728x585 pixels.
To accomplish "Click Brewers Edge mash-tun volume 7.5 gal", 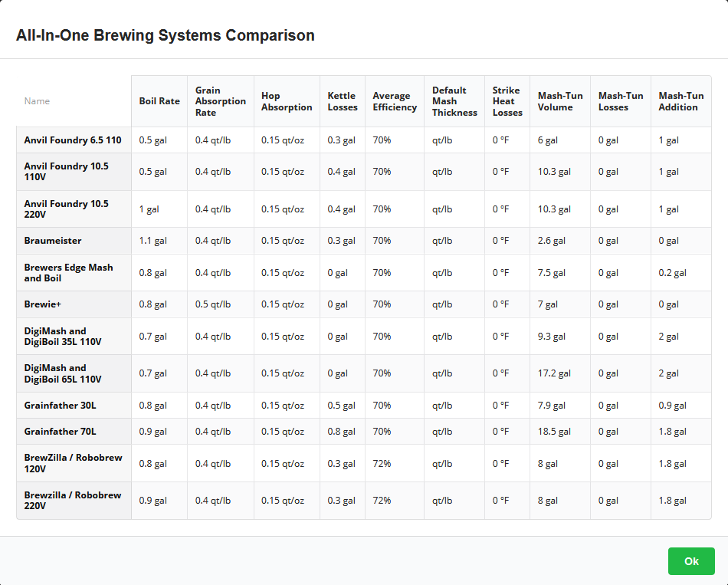I will click(x=552, y=273).
